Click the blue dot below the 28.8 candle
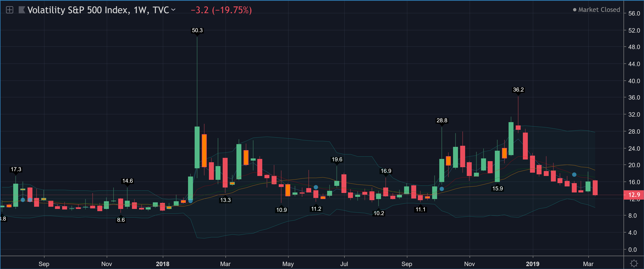This screenshot has height=269, width=644. (442, 189)
